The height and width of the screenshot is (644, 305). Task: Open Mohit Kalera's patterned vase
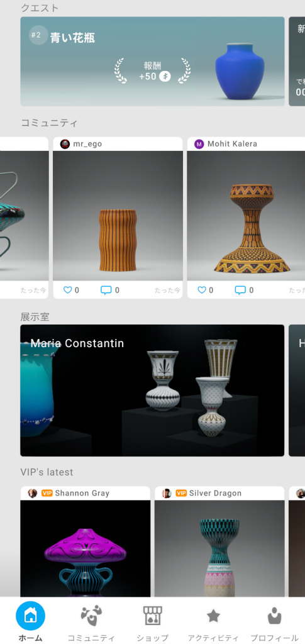[247, 216]
